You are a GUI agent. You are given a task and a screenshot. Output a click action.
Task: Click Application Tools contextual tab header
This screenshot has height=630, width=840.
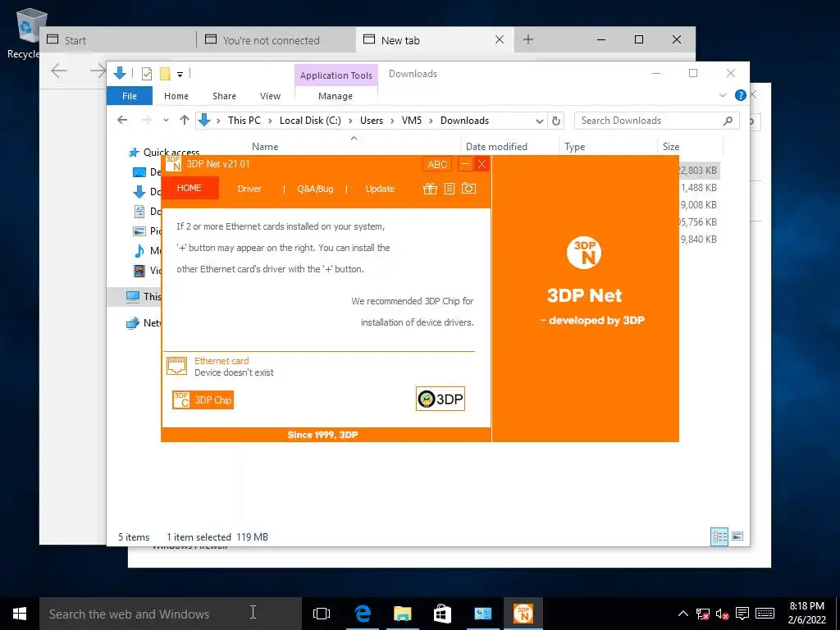pyautogui.click(x=336, y=75)
